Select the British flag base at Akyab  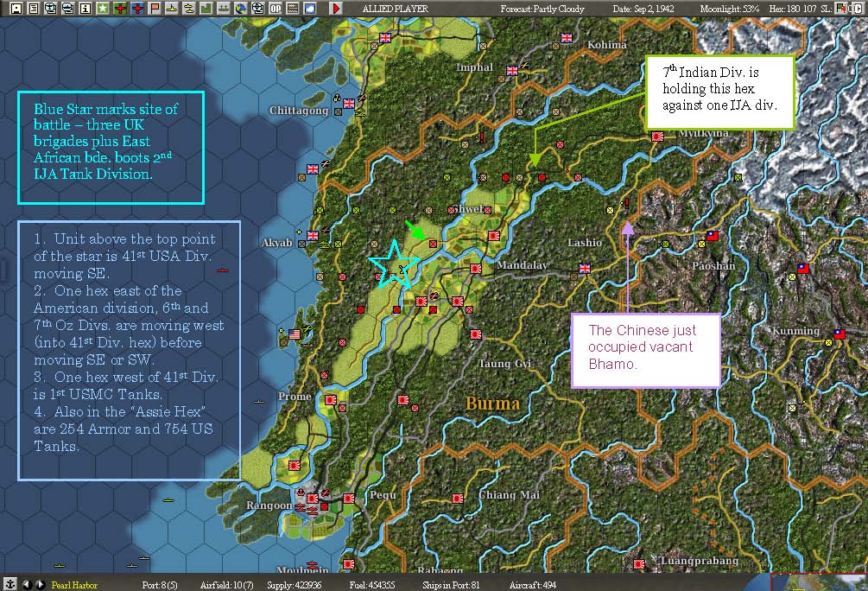tap(313, 235)
